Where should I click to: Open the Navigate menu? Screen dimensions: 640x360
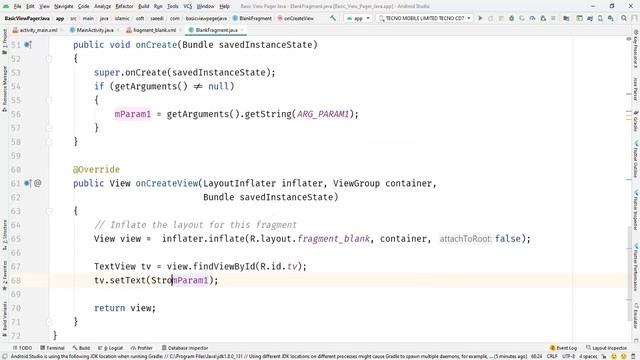coord(63,6)
